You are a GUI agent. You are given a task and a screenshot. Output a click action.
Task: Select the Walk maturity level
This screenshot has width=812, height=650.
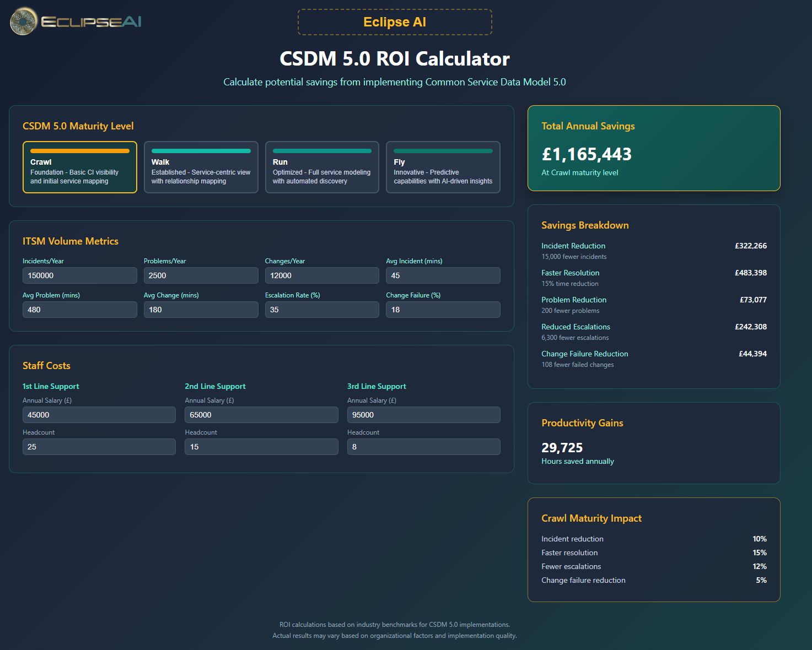tap(201, 167)
